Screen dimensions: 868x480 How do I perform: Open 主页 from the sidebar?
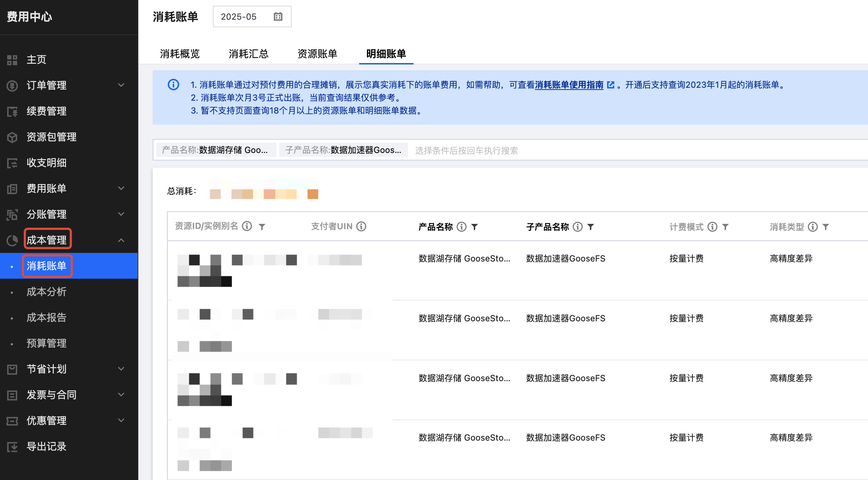36,59
